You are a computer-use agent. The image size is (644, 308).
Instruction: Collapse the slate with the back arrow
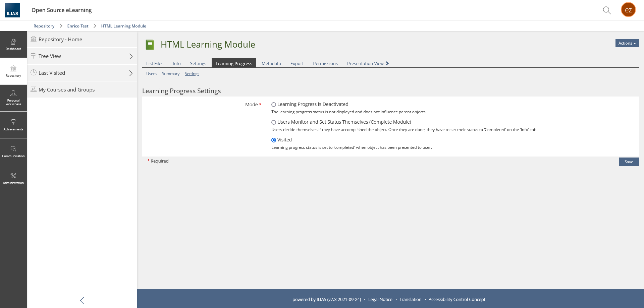click(x=82, y=301)
